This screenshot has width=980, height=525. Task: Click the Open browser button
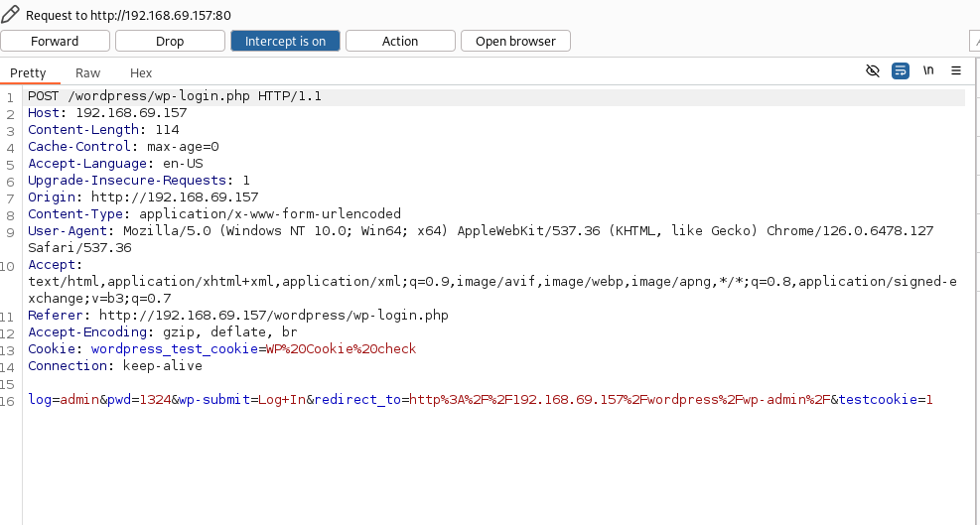coord(515,42)
